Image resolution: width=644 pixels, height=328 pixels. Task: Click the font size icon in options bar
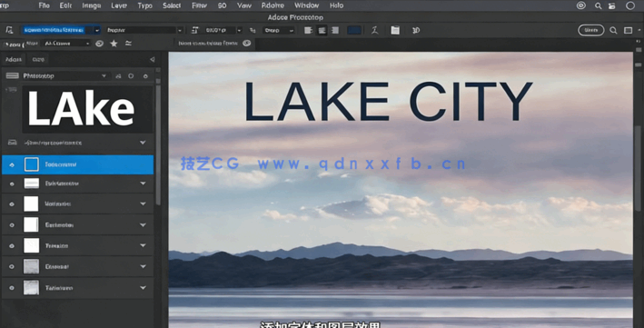194,30
